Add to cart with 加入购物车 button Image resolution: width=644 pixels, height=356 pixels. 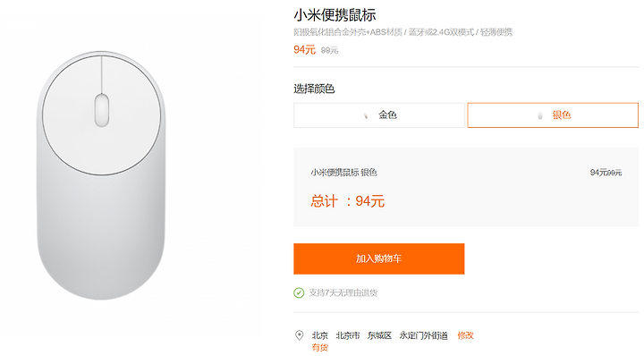[x=379, y=259]
